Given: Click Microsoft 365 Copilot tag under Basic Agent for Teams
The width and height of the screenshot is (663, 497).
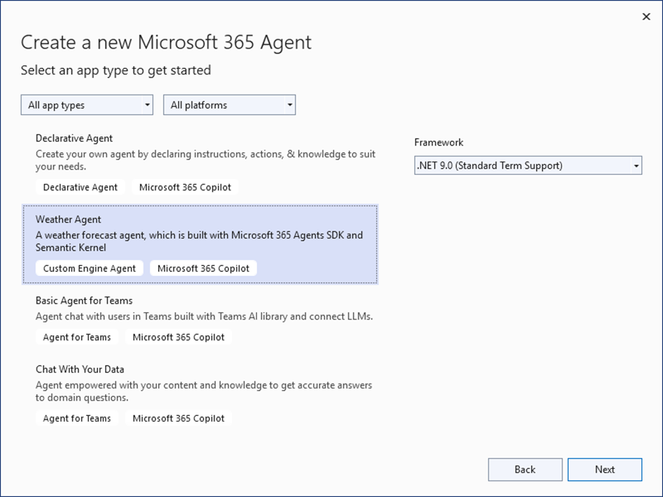Looking at the screenshot, I should [x=178, y=337].
